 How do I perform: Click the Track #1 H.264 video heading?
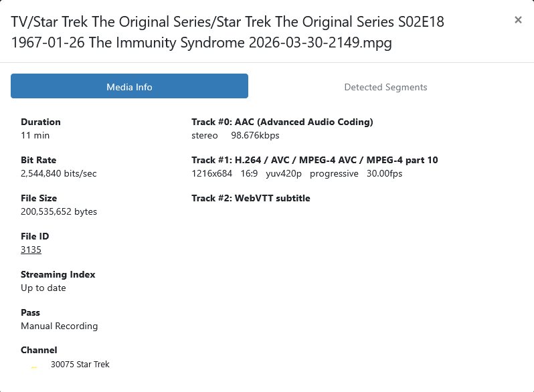[315, 160]
